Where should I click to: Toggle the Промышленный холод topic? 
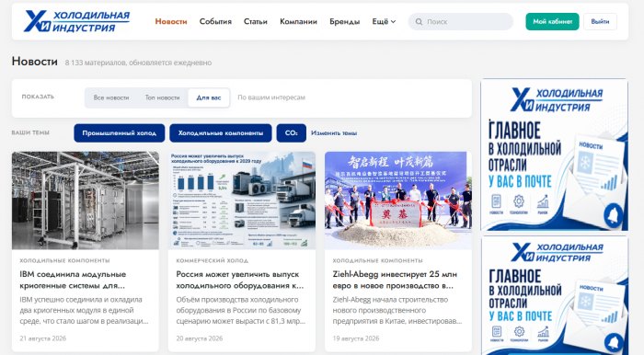click(119, 133)
